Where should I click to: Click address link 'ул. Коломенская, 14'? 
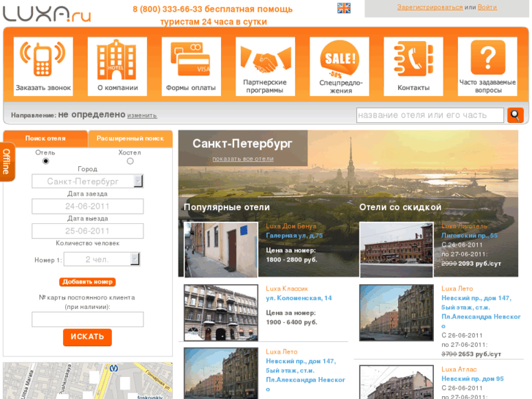[x=299, y=298]
